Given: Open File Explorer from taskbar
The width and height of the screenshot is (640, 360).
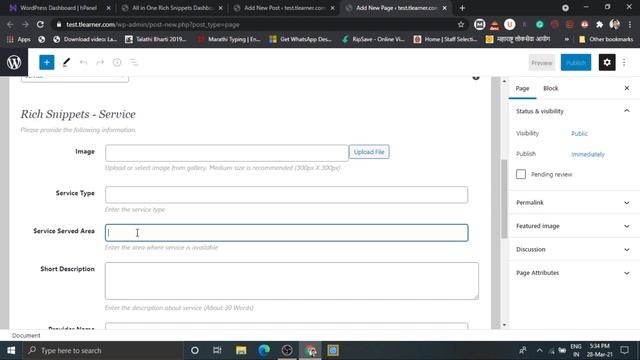Looking at the screenshot, I should click(241, 350).
